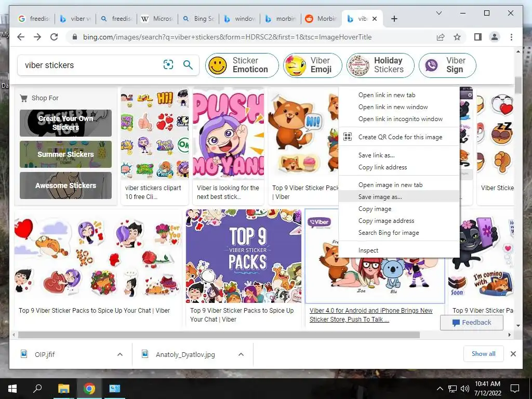
Task: Show hidden system tray icons
Action: click(440, 389)
